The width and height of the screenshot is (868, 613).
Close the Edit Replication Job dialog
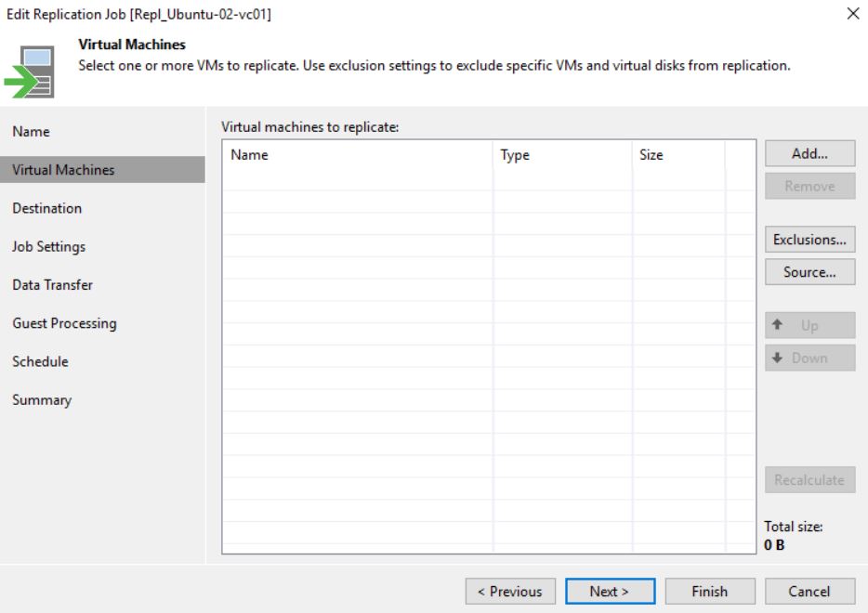click(x=853, y=13)
